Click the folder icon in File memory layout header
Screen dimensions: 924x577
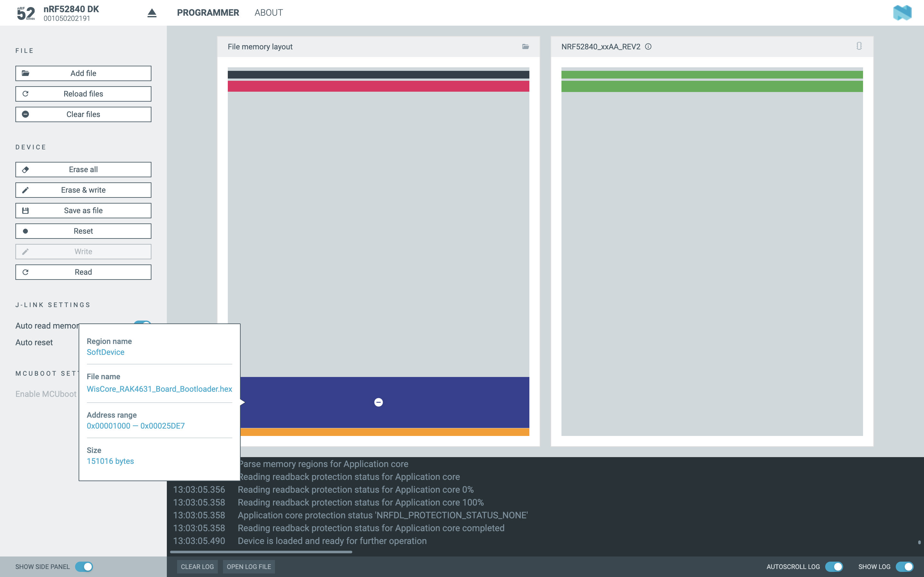click(x=526, y=46)
